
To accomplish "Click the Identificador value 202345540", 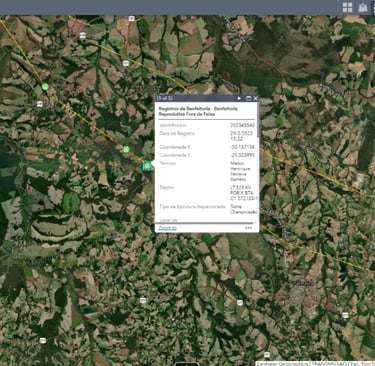I will click(242, 125).
